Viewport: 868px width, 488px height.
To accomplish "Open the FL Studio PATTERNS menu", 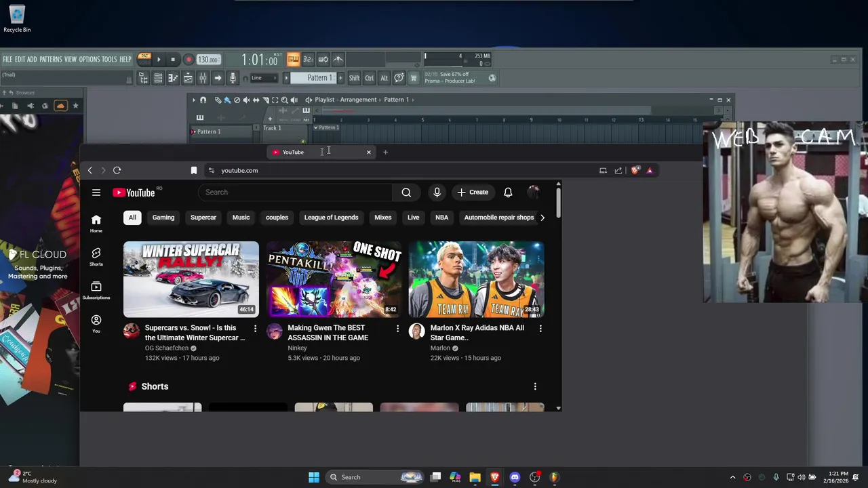I will pyautogui.click(x=50, y=60).
